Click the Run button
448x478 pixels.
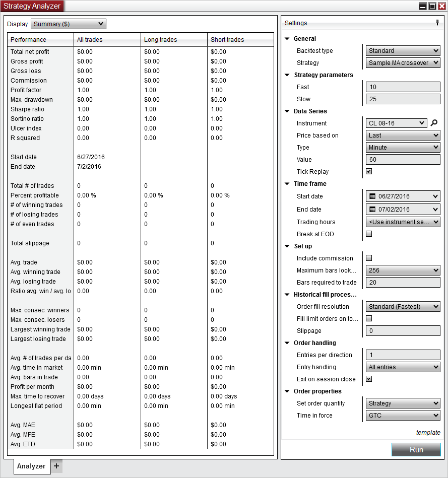pos(416,450)
